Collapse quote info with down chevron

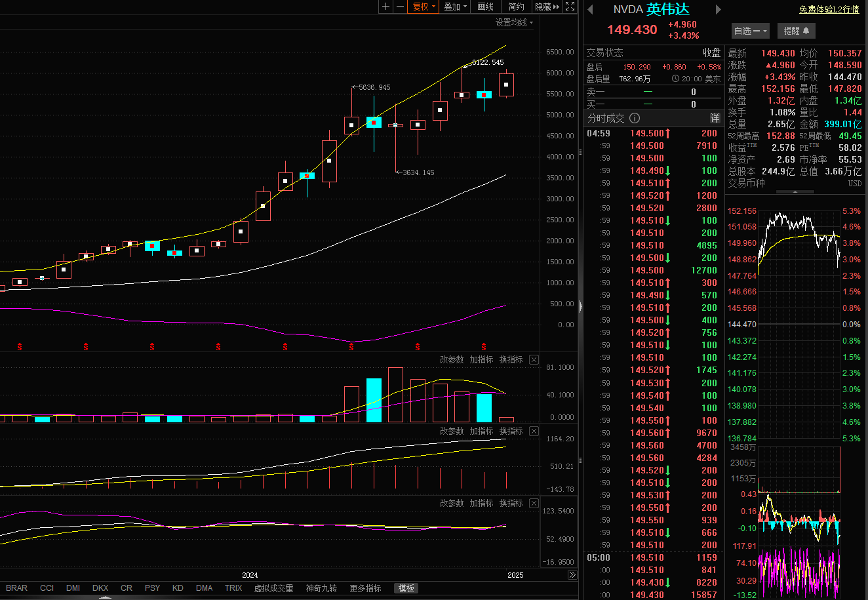[794, 193]
